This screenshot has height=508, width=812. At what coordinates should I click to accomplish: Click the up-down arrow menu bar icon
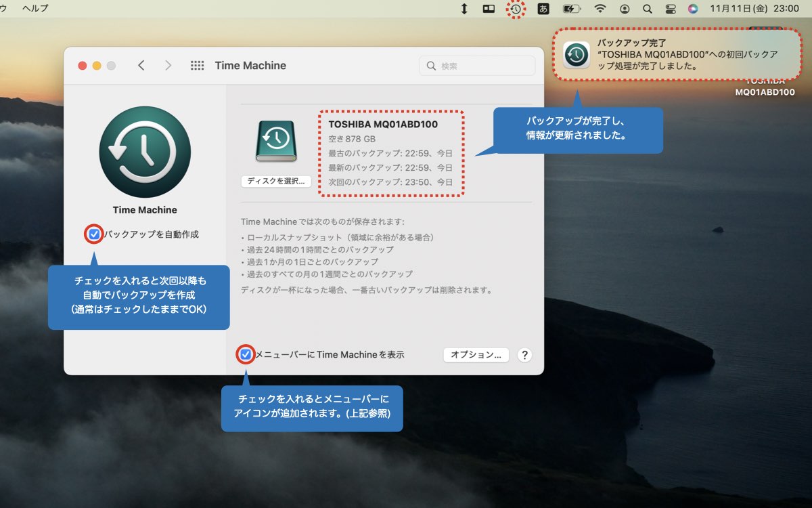pos(464,9)
